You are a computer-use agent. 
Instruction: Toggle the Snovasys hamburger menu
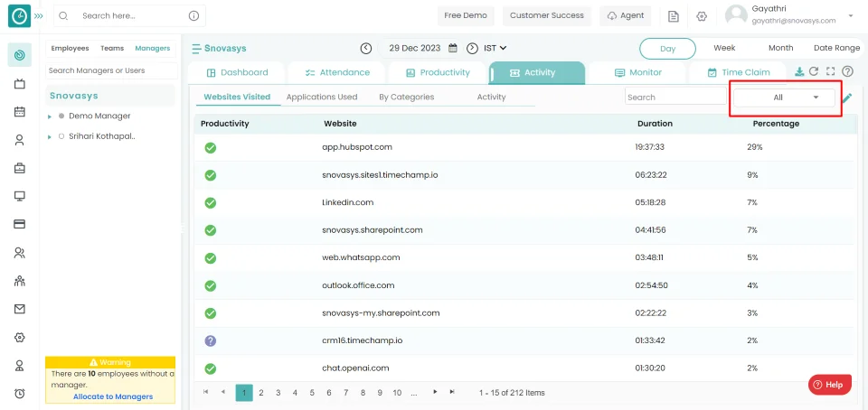click(x=196, y=49)
